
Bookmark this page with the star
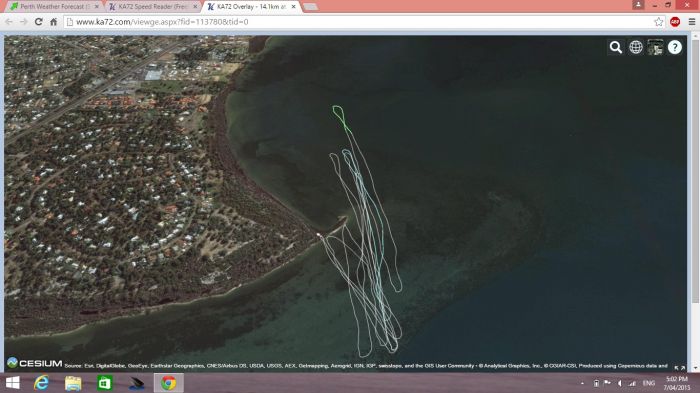coord(658,22)
